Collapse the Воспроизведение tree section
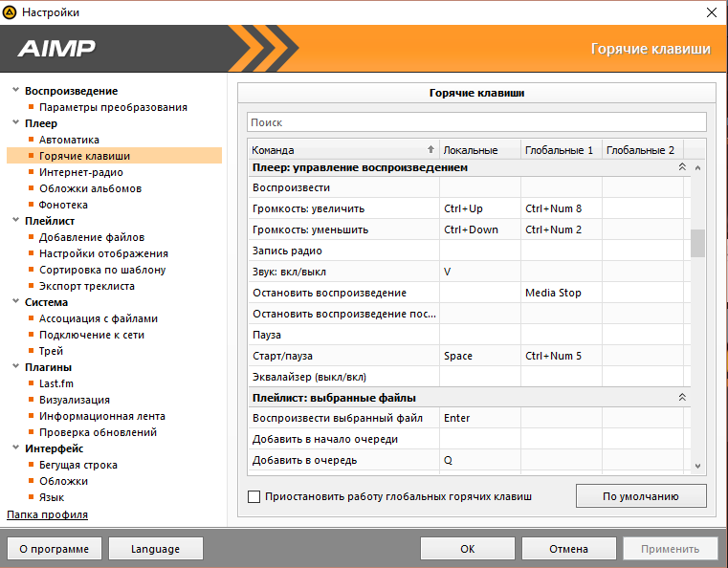This screenshot has height=568, width=728. click(x=16, y=90)
